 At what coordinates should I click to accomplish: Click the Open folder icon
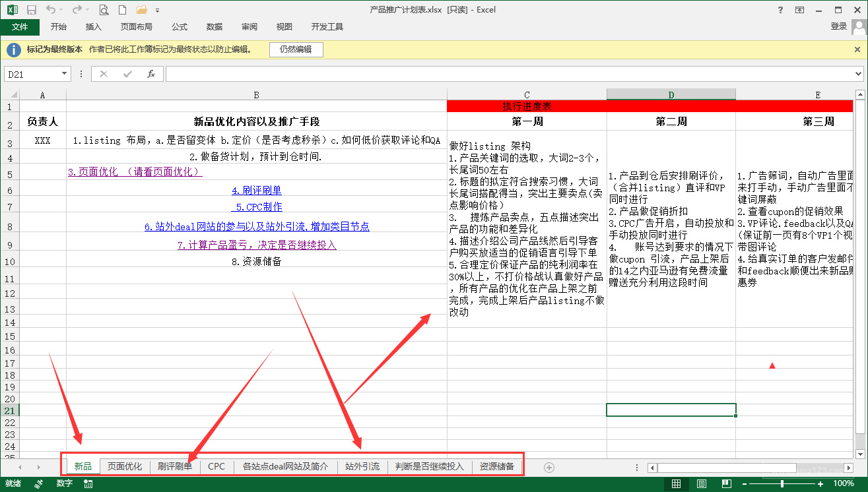(141, 10)
